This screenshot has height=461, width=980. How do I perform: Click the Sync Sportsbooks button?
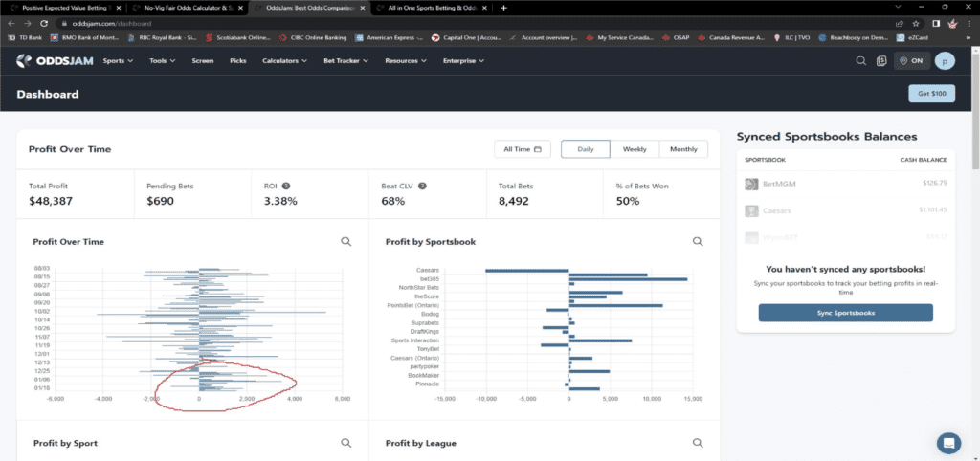tap(846, 313)
